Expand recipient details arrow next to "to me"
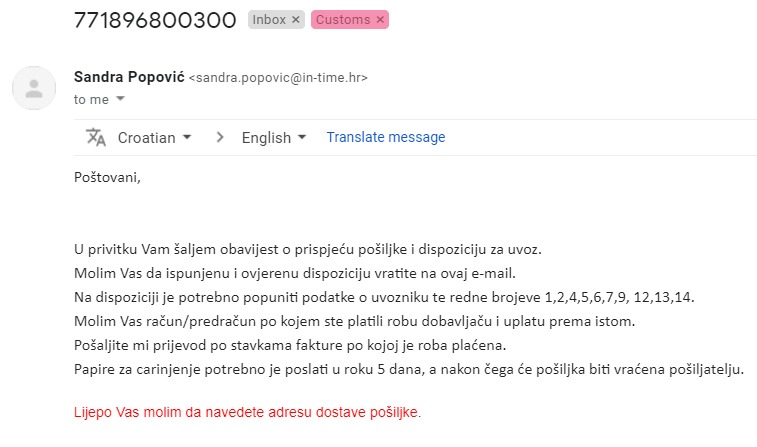The width and height of the screenshot is (757, 447). pyautogui.click(x=120, y=99)
